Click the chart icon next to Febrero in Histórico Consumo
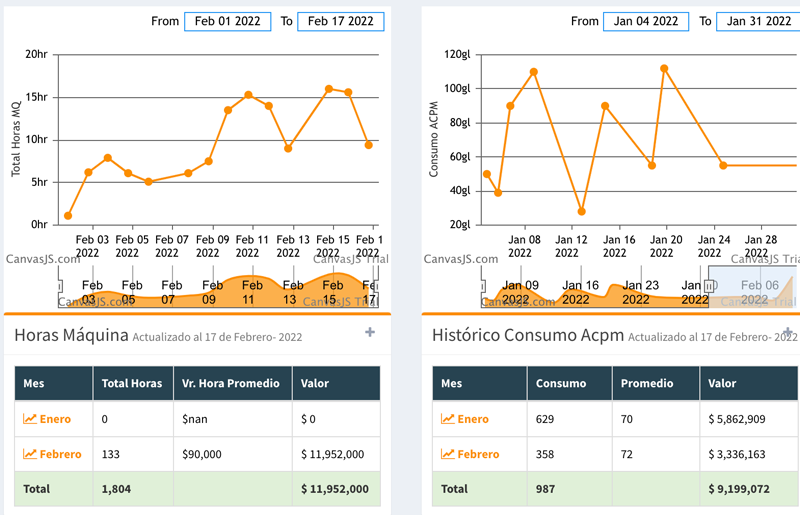The image size is (800, 515). 448,454
